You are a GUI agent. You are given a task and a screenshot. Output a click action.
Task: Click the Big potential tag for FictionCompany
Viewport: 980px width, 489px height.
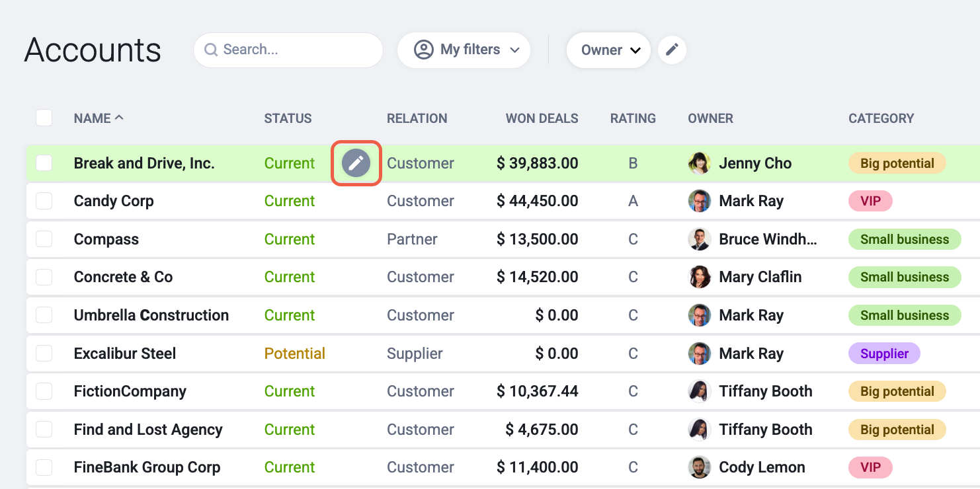pyautogui.click(x=897, y=391)
